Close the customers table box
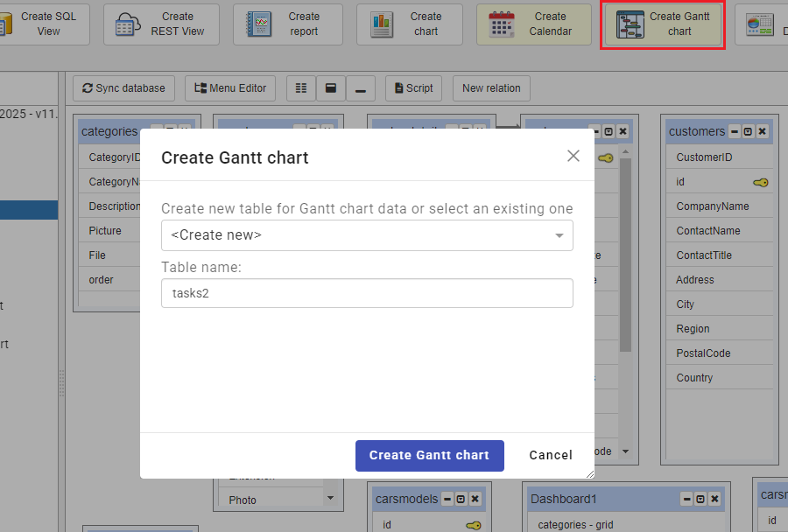Screen dimensions: 788x532 click(x=762, y=131)
